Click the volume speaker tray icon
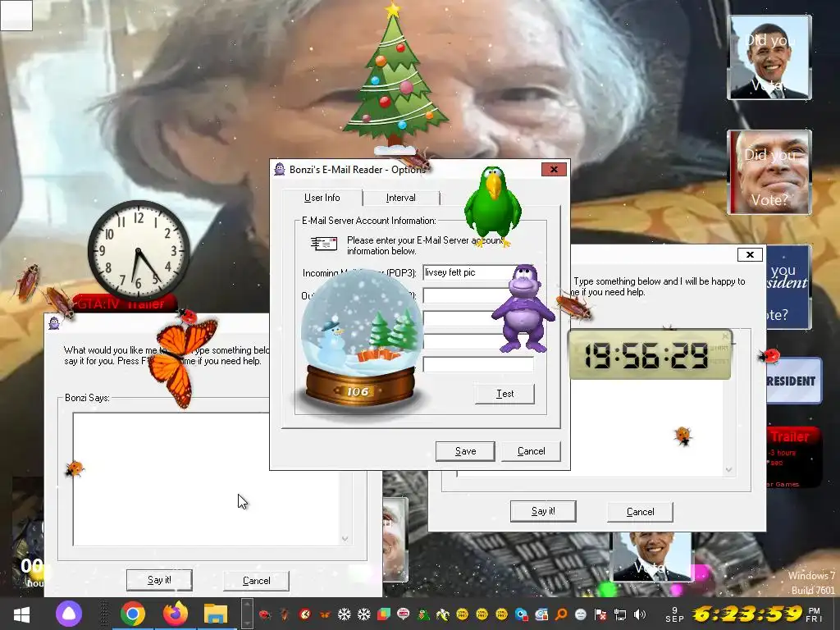Image resolution: width=840 pixels, height=630 pixels. pos(640,614)
